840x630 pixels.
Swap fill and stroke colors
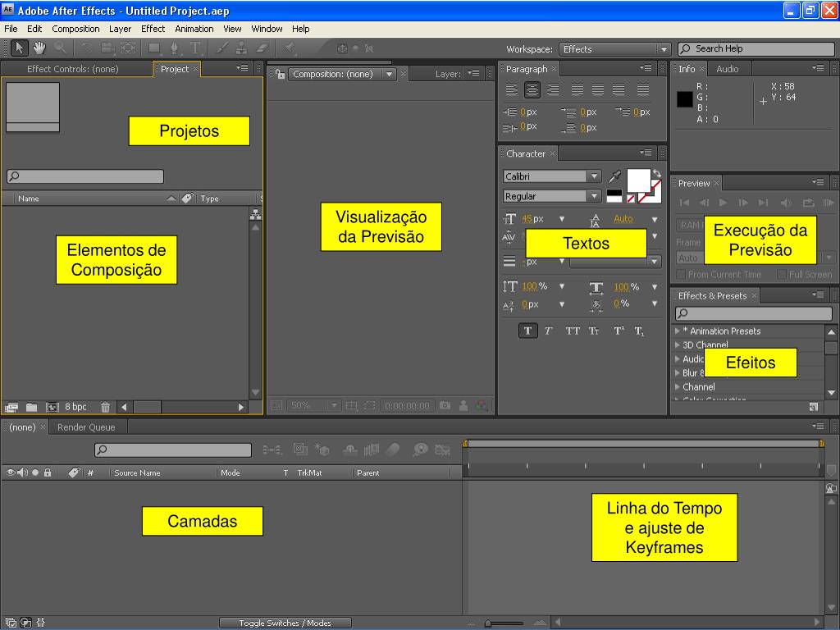tap(657, 173)
